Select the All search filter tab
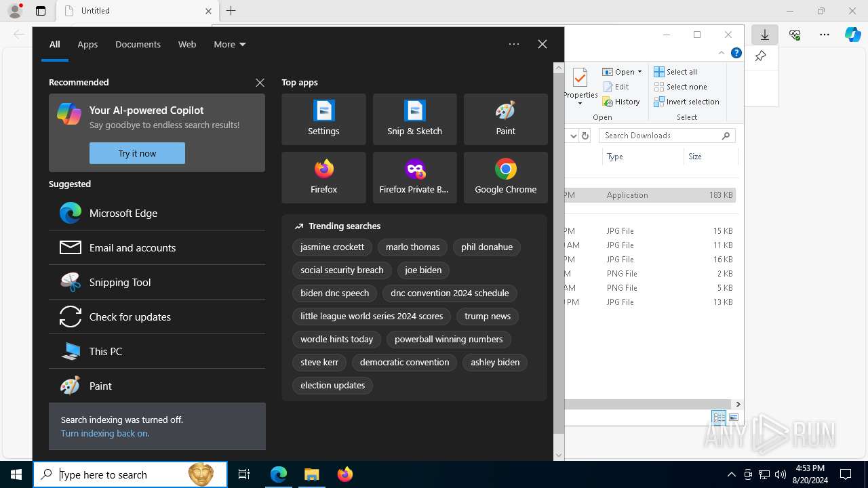 click(55, 44)
